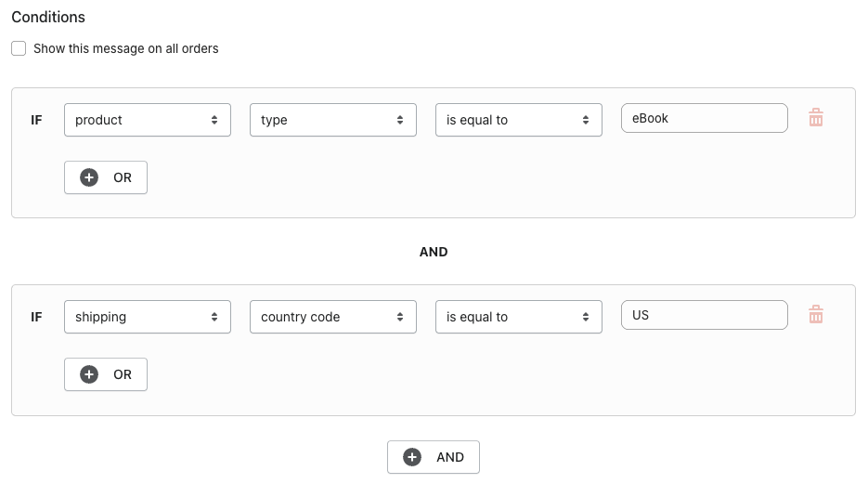Expand the shipping 'is equal to' dropdown
The image size is (868, 484).
(x=518, y=317)
